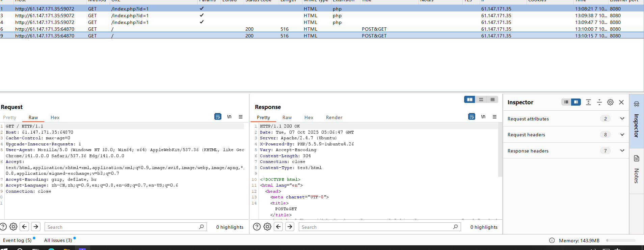
Task: Expand the Request headers section
Action: pos(622,135)
